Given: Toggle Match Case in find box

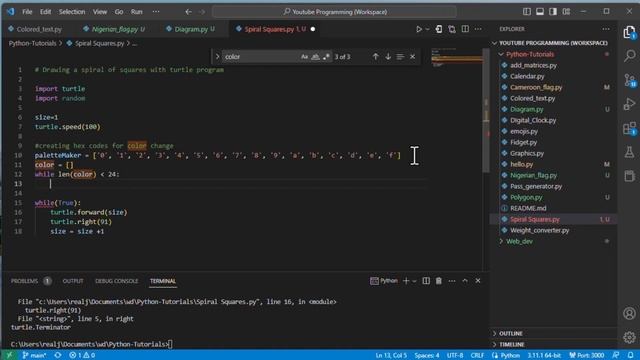Looking at the screenshot, I should point(304,57).
